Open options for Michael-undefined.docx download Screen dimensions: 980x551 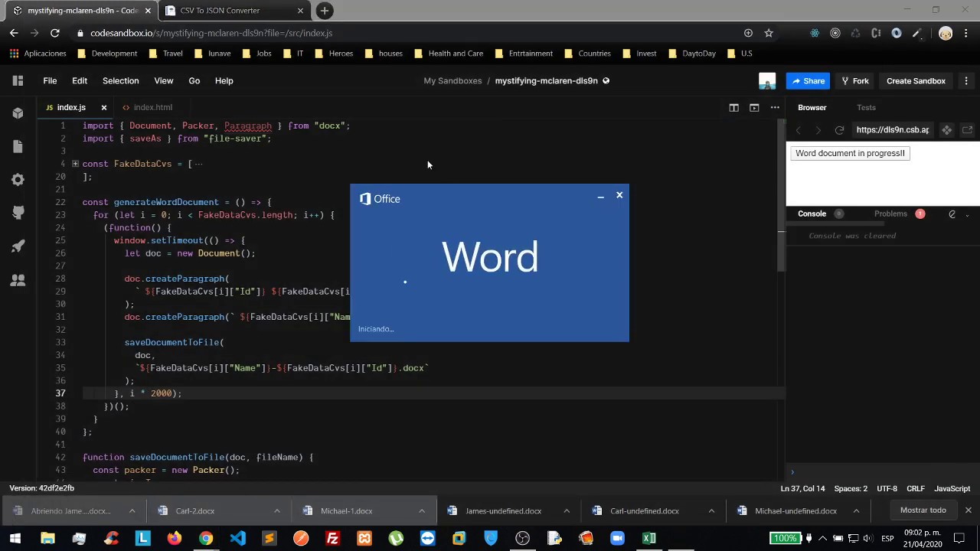856,510
